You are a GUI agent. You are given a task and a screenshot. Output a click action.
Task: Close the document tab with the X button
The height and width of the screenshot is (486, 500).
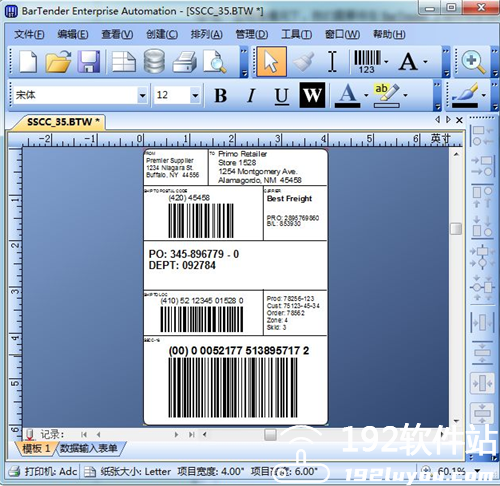459,120
